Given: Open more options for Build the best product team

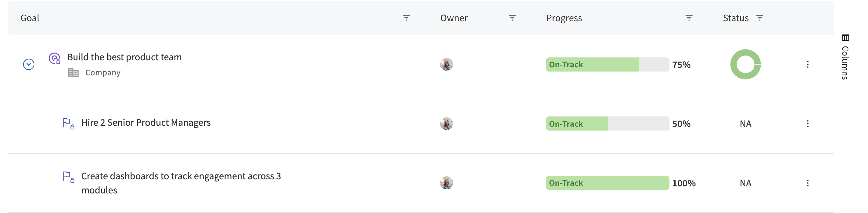Looking at the screenshot, I should pyautogui.click(x=807, y=64).
